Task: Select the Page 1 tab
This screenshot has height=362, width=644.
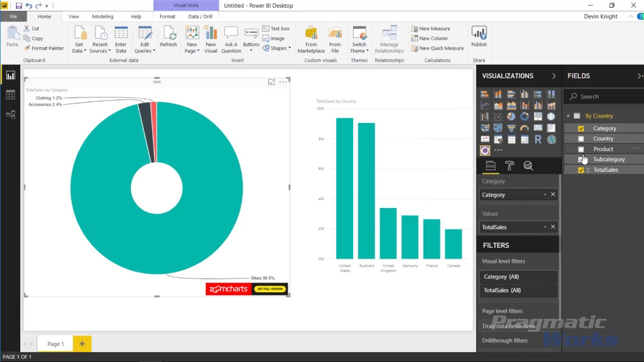Action: (x=55, y=344)
